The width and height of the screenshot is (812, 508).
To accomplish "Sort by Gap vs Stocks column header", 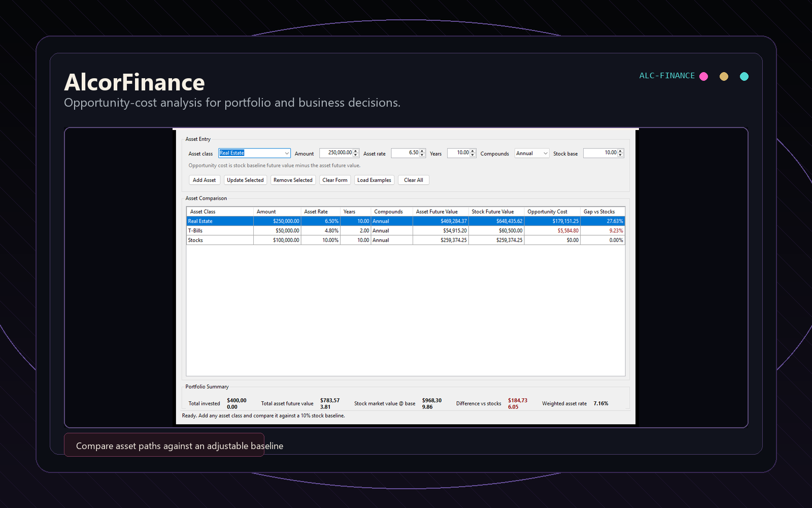I will click(x=603, y=212).
